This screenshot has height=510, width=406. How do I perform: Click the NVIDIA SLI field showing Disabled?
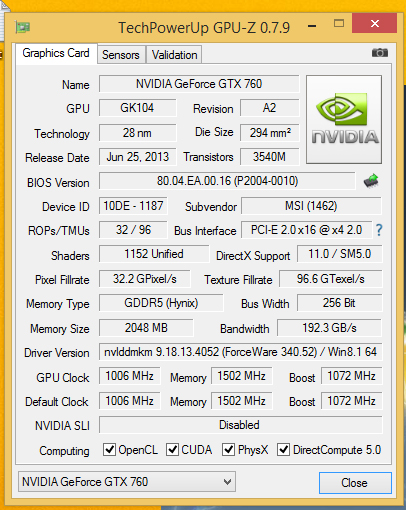pyautogui.click(x=240, y=425)
